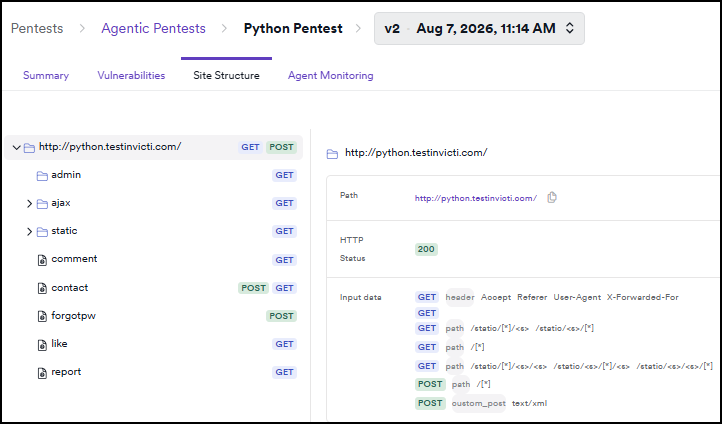The image size is (722, 424).
Task: Click the admin folder icon
Action: click(42, 176)
